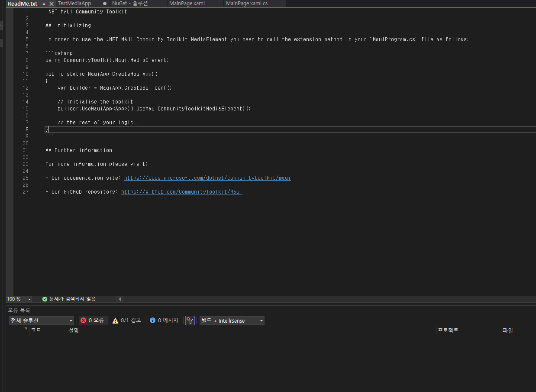Image resolution: width=536 pixels, height=392 pixels.
Task: Click the '```csharp' code fence line
Action: point(59,53)
